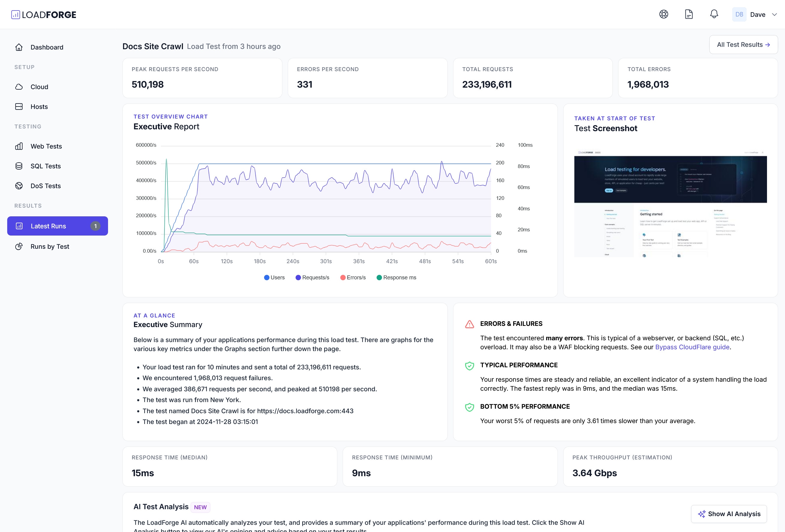Click the Executive Report chart heading
Screen dimensions: 785x532
click(x=166, y=126)
